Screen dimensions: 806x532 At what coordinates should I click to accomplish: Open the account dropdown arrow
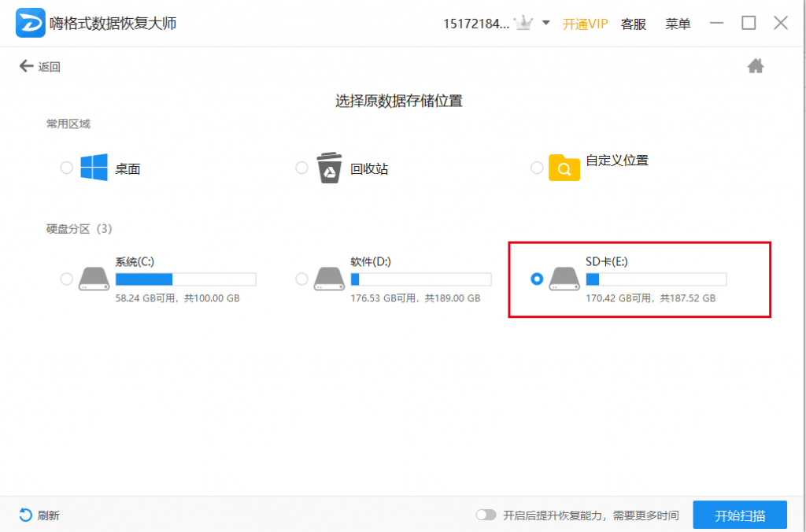[546, 23]
